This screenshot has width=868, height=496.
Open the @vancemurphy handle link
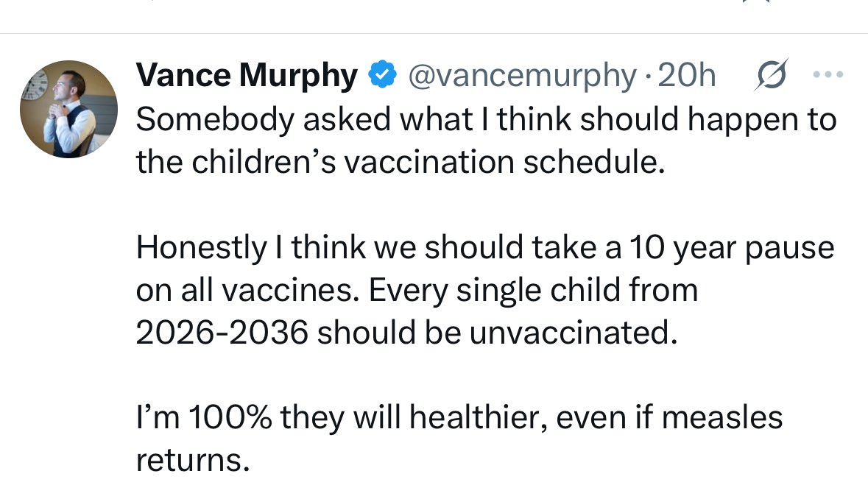click(522, 76)
